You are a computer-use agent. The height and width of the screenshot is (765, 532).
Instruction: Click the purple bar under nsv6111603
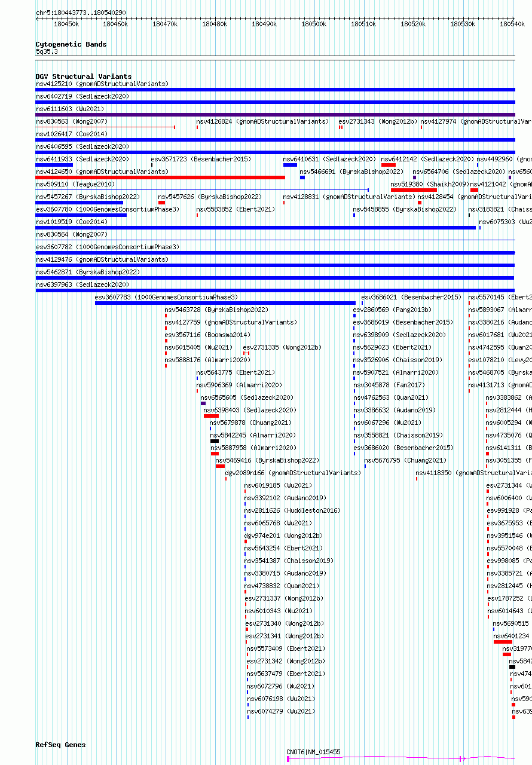(x=275, y=115)
